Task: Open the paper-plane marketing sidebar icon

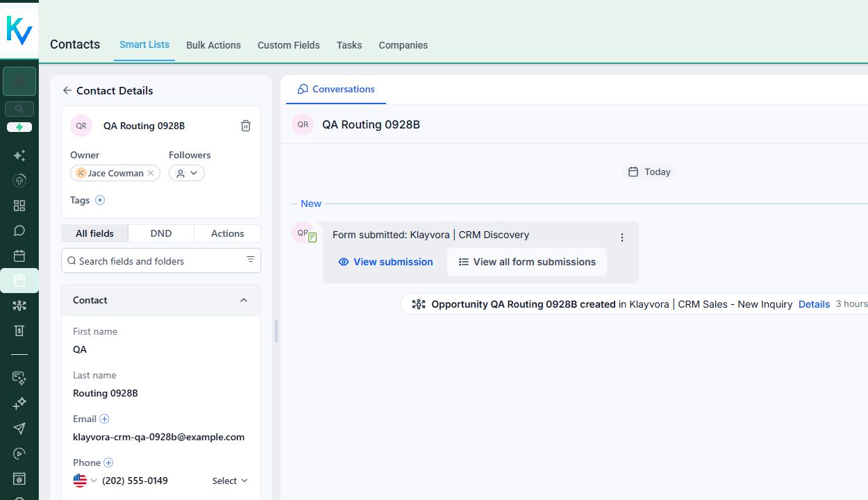Action: click(19, 428)
